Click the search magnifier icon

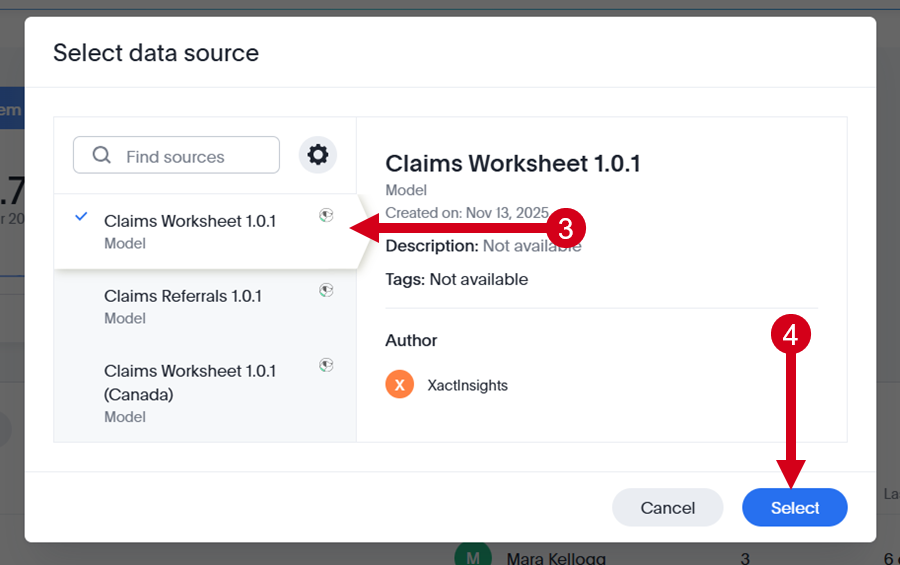(x=102, y=155)
